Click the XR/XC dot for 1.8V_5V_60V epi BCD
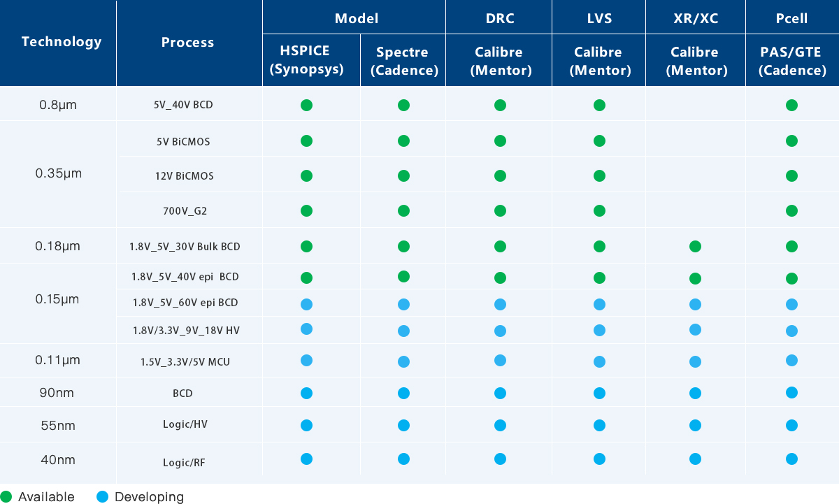Viewport: 839px width, 504px height. click(x=695, y=304)
